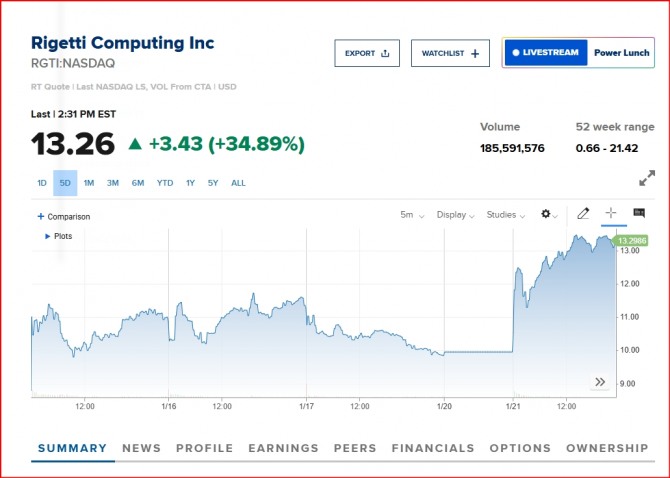Switch chart range to YTD

[x=165, y=183]
